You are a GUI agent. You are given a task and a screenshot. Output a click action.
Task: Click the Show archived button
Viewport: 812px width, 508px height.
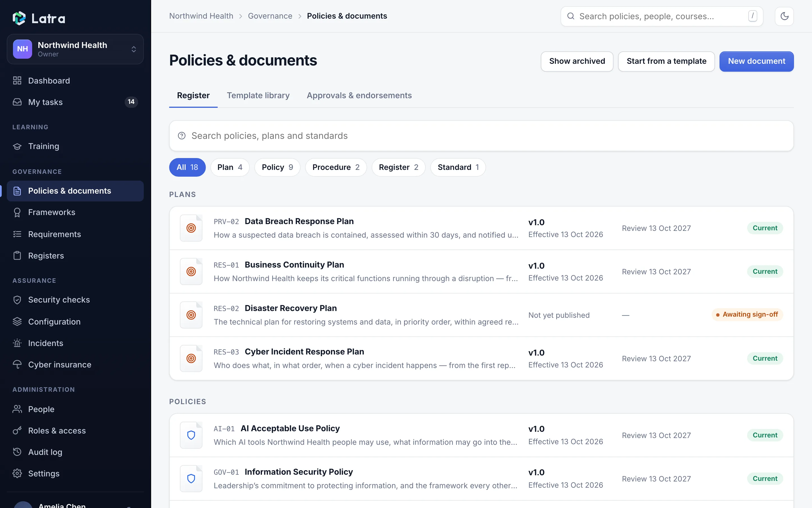pyautogui.click(x=577, y=61)
